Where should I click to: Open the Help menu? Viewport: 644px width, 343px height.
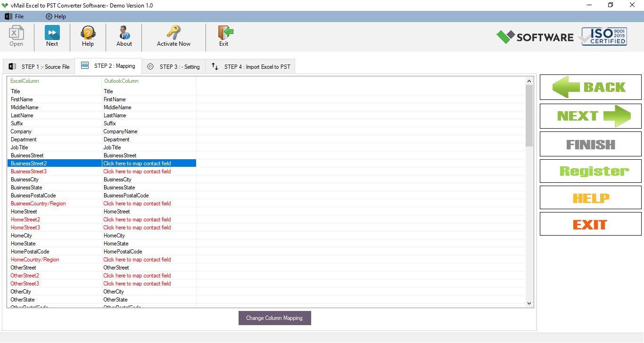[56, 16]
